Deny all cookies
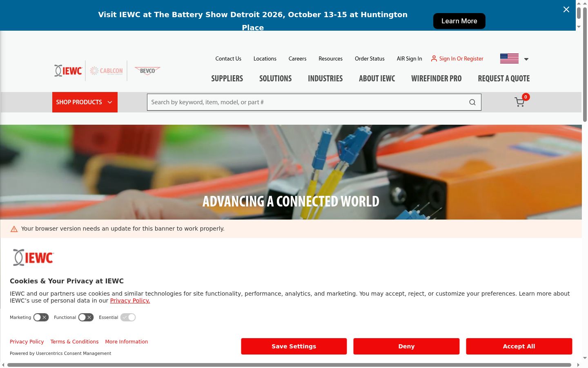This screenshot has height=368, width=588. tap(406, 346)
